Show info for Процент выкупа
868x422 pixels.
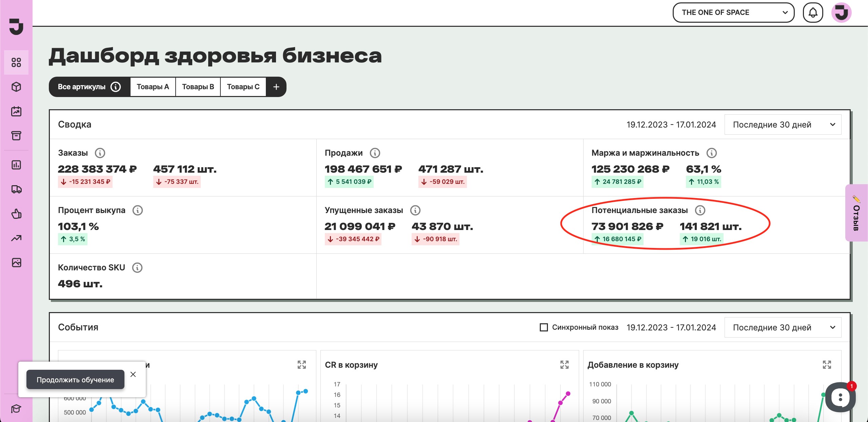click(x=138, y=210)
